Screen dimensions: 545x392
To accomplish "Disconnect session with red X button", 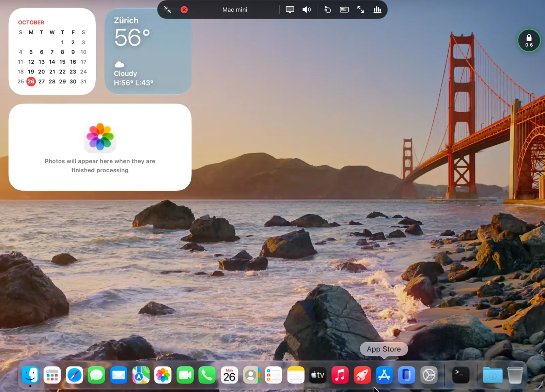I will [x=184, y=10].
